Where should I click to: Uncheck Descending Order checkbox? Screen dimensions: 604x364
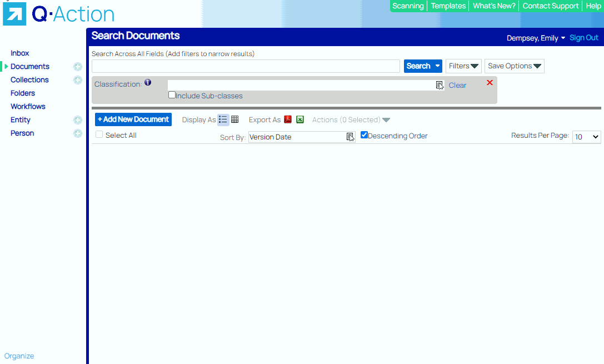(365, 135)
